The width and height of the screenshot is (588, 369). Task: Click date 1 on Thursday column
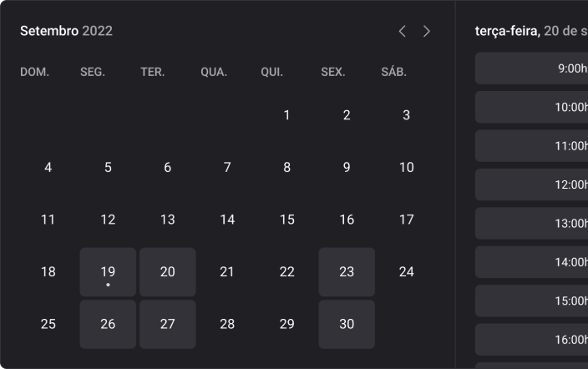pos(287,115)
